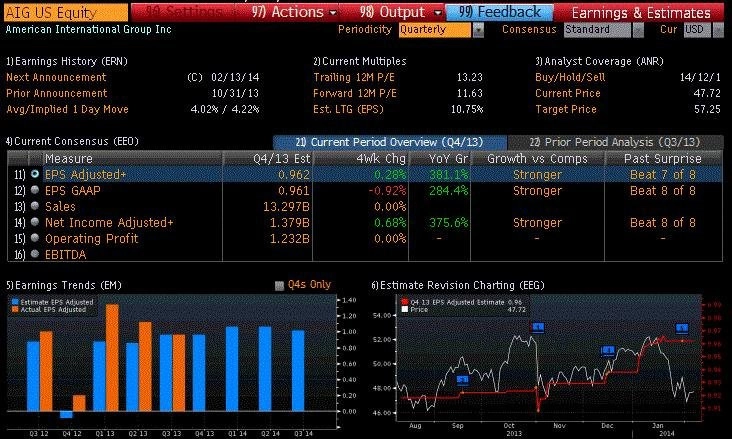Click the Measure column header

pyautogui.click(x=132, y=159)
